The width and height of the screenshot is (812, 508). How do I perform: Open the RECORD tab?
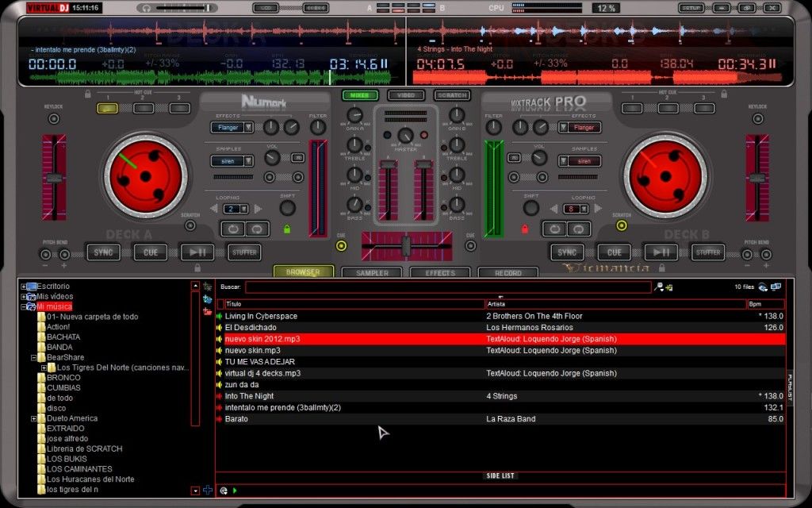click(x=508, y=273)
